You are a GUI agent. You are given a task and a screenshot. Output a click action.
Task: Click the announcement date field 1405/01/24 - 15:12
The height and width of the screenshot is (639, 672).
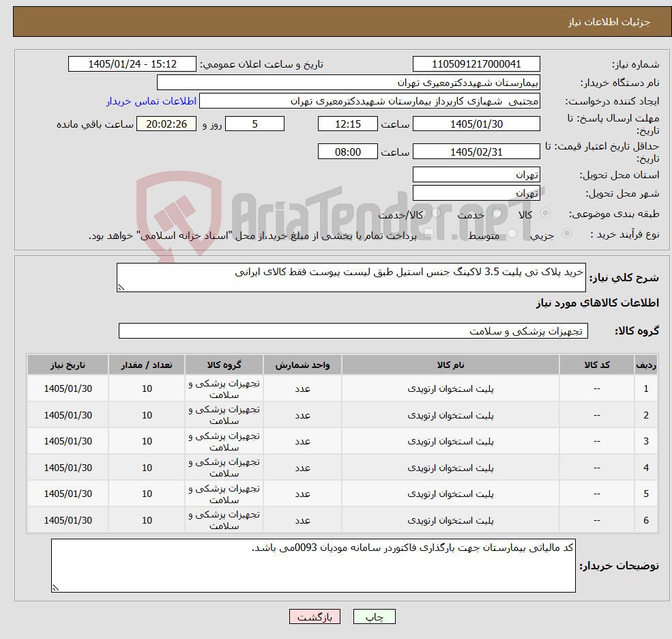132,64
